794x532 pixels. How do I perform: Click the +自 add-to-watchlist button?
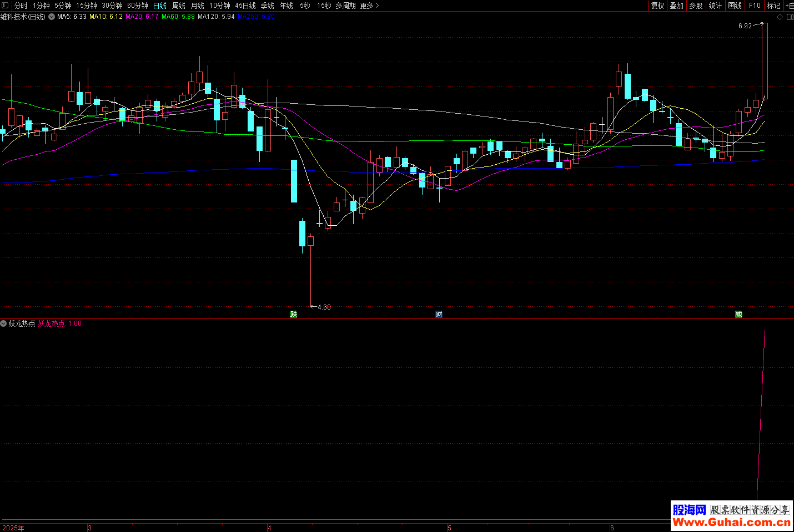pos(789,6)
